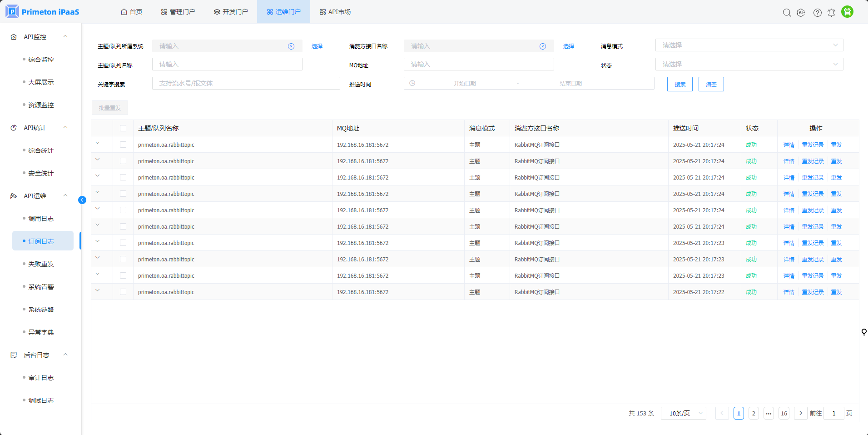Open the help question mark icon
Viewport: 868px width, 435px height.
pyautogui.click(x=817, y=13)
